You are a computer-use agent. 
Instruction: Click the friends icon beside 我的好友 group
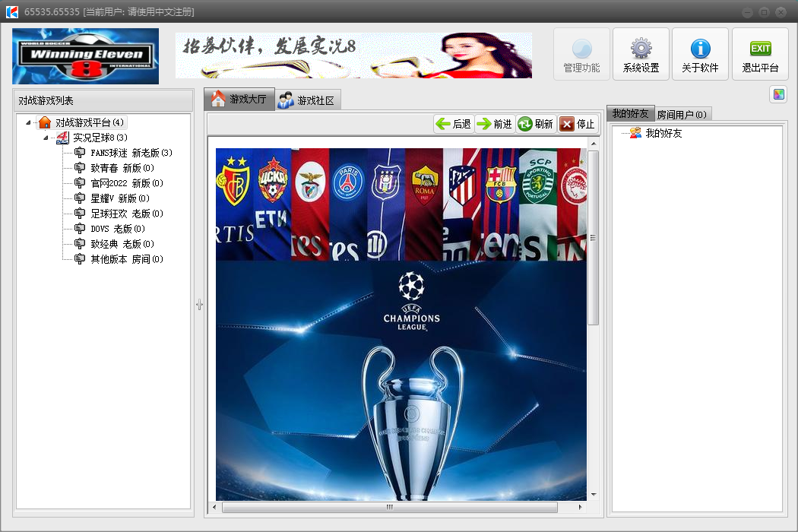click(635, 134)
